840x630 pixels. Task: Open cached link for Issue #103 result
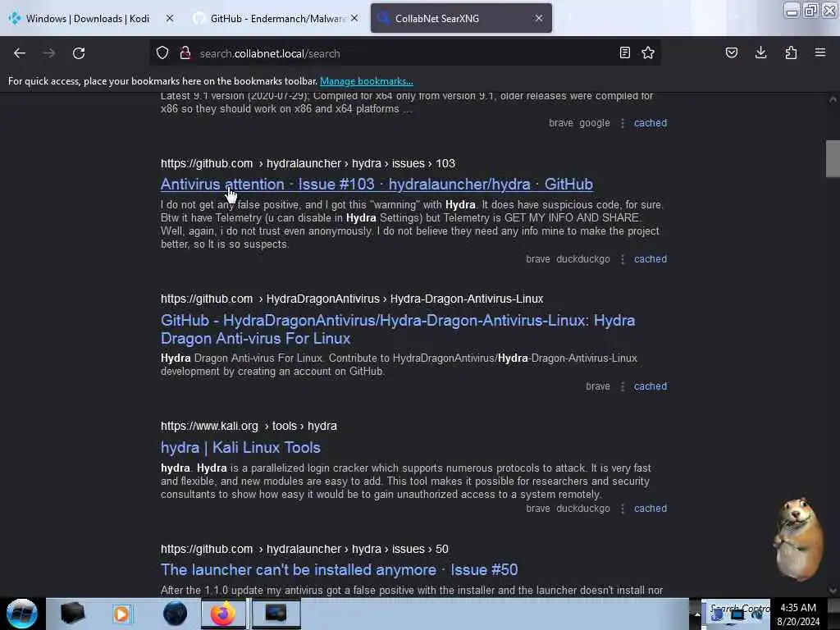tap(651, 258)
